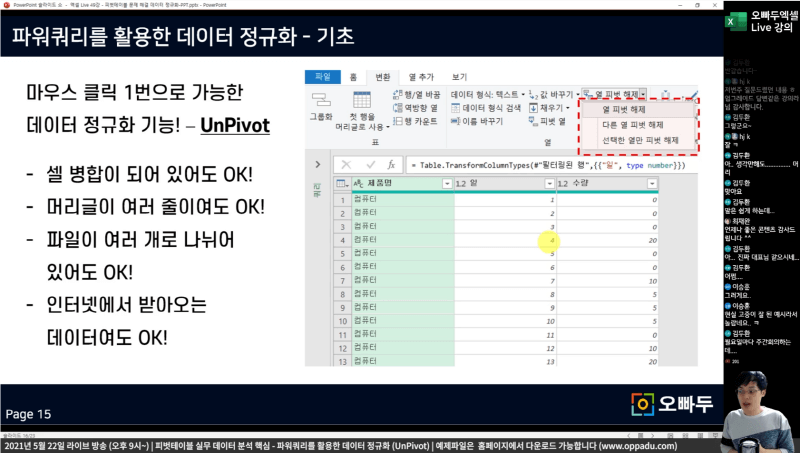Click the PowerPoint title bar app icon
This screenshot has height=453, width=800.
click(7, 5)
